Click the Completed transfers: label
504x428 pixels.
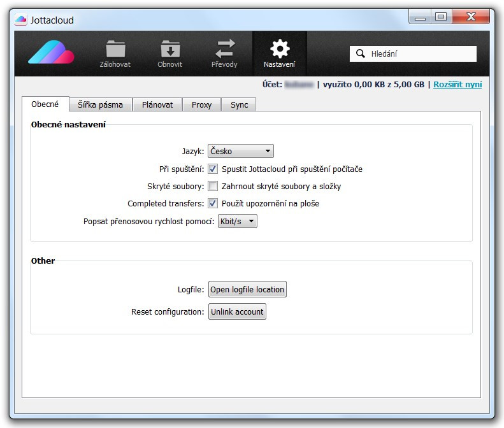pyautogui.click(x=166, y=204)
